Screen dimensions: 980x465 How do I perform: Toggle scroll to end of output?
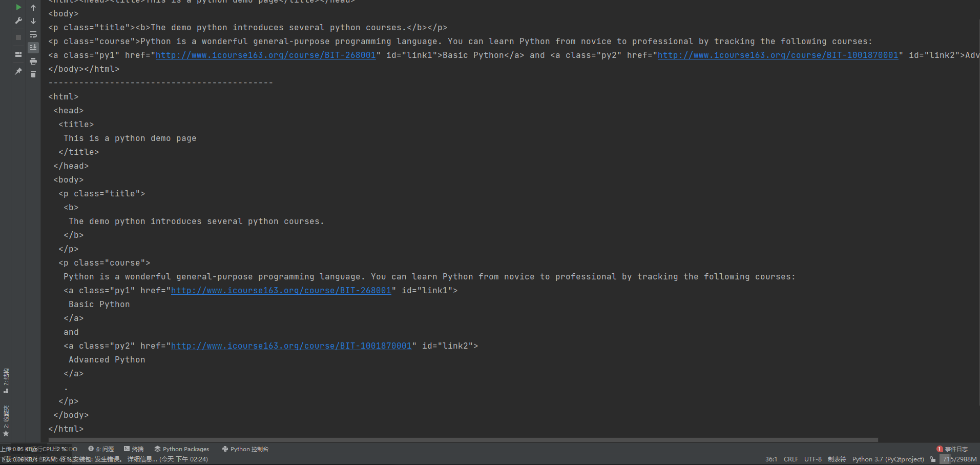33,48
